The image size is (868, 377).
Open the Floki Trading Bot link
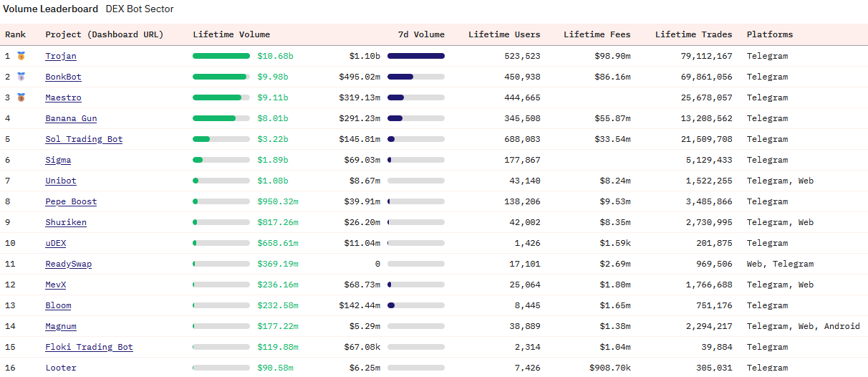pos(90,347)
